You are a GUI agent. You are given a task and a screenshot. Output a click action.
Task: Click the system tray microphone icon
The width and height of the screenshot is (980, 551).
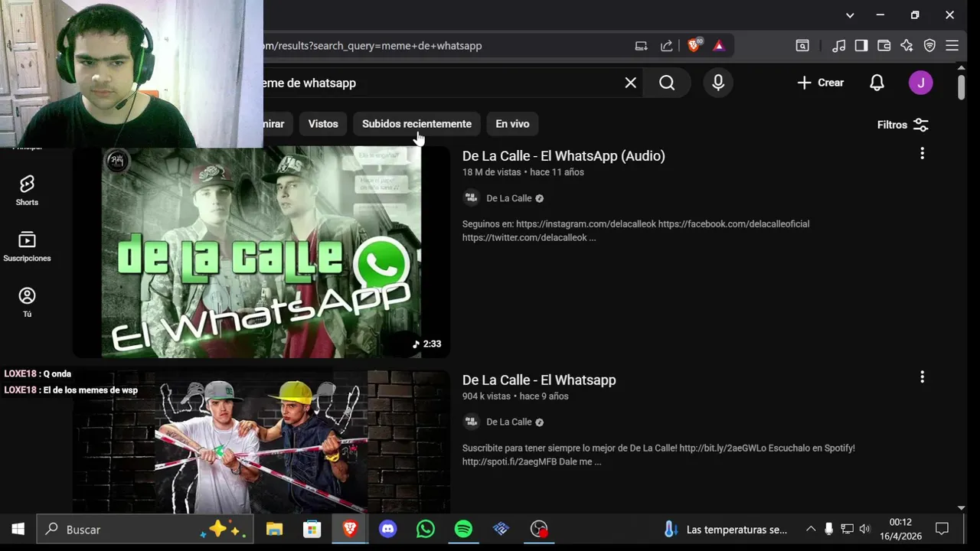[828, 529]
